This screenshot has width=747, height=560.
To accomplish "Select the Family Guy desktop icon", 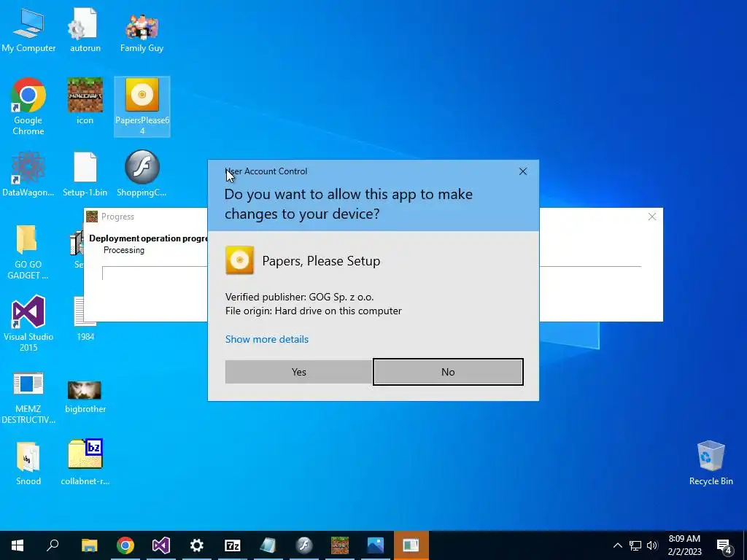I will click(142, 31).
